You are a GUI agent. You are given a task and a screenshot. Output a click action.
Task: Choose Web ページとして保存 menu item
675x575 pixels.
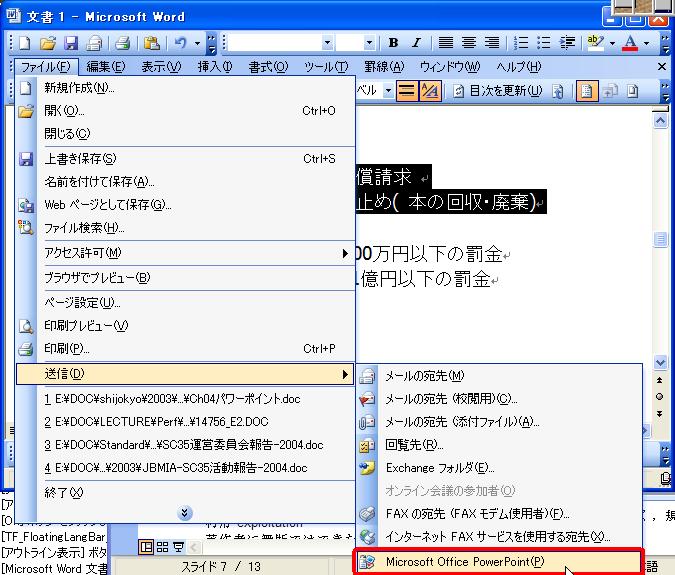coord(185,205)
